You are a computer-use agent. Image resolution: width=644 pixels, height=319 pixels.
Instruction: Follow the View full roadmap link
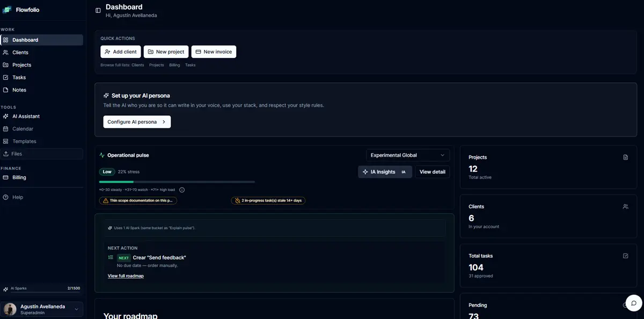pos(126,276)
